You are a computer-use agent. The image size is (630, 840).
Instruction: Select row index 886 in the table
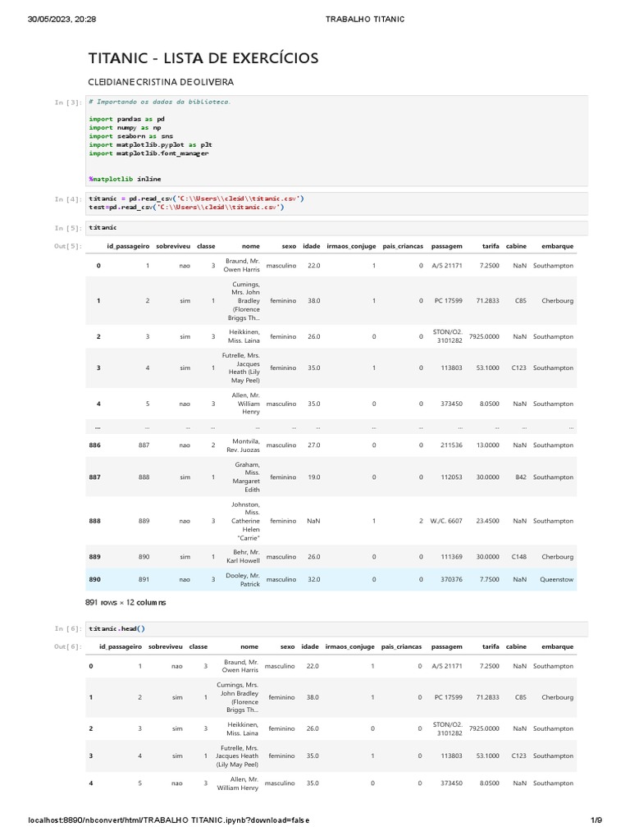click(95, 445)
